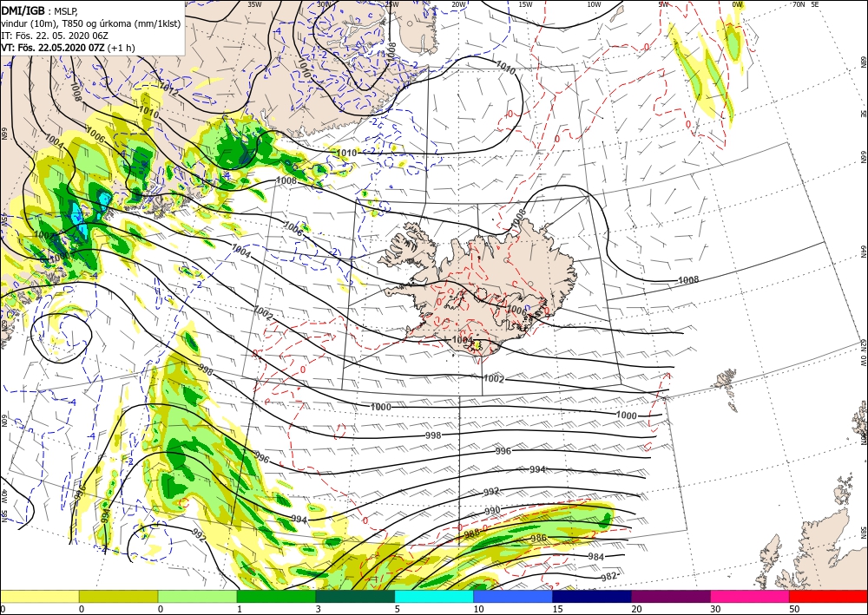Click the '35W' longitude label
868x615 pixels.
254,4
